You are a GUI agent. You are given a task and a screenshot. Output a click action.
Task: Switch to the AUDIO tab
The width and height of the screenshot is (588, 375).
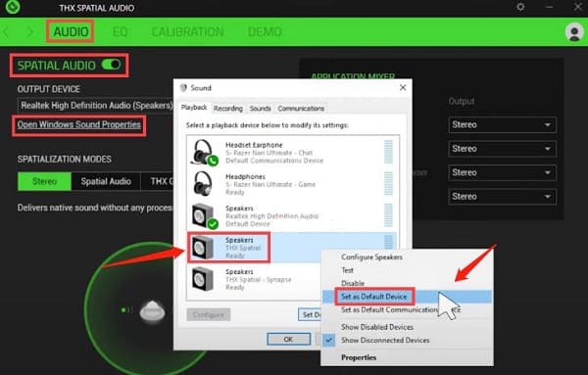(71, 32)
